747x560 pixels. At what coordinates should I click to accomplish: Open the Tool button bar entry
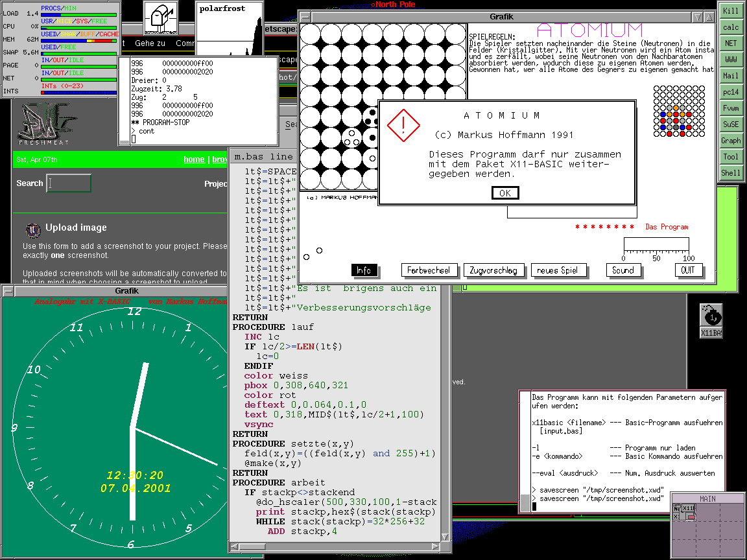point(731,157)
